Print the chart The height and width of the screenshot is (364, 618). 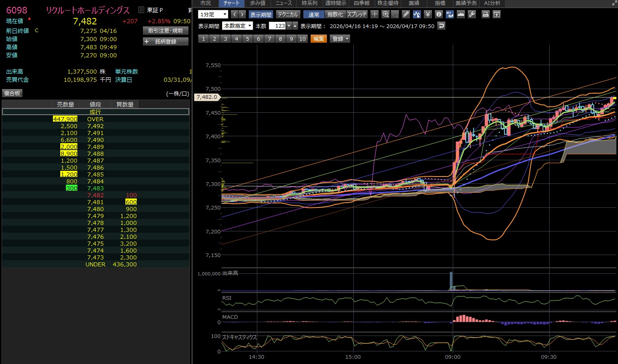point(485,14)
